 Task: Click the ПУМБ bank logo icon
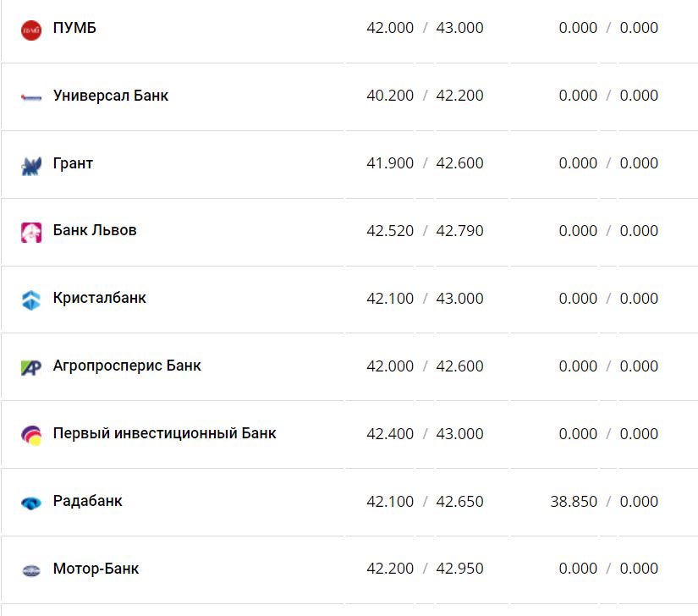(31, 30)
